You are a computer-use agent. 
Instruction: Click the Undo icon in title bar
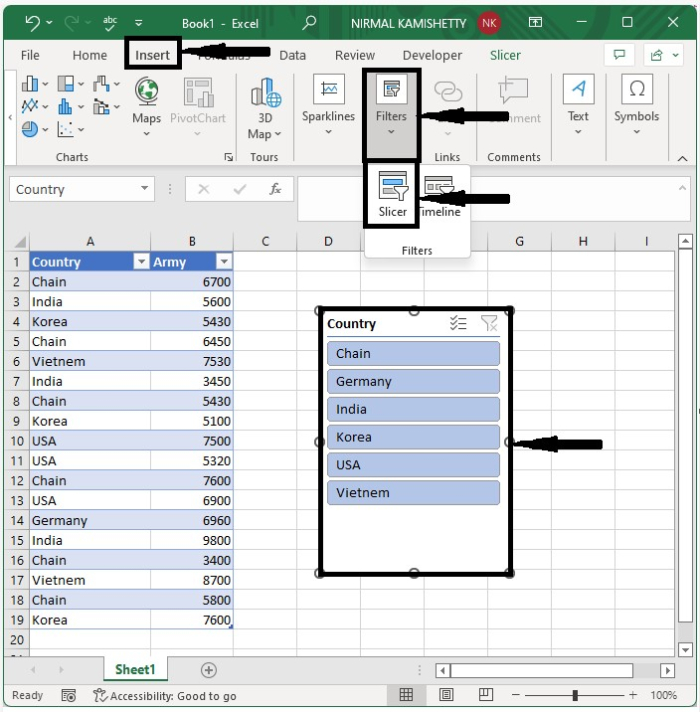[x=32, y=22]
